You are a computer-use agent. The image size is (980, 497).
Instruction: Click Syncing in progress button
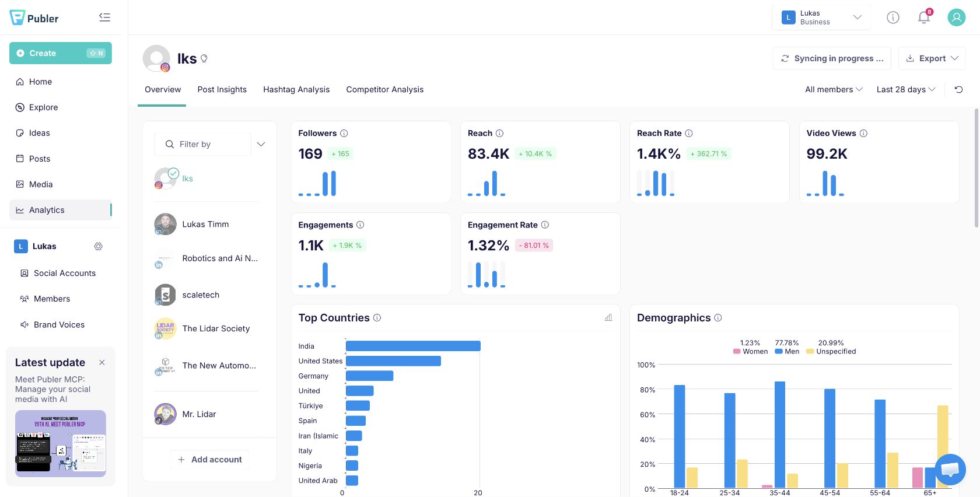832,58
